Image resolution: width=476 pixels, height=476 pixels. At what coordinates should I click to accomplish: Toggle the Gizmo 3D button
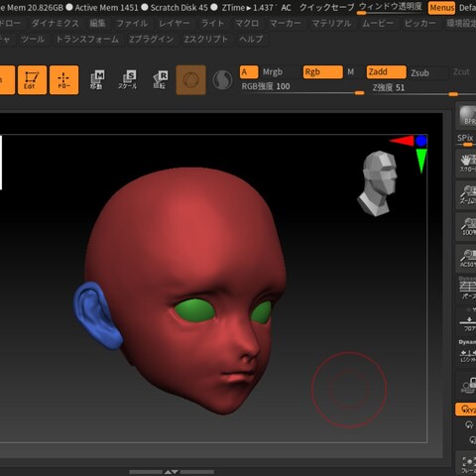click(x=191, y=80)
